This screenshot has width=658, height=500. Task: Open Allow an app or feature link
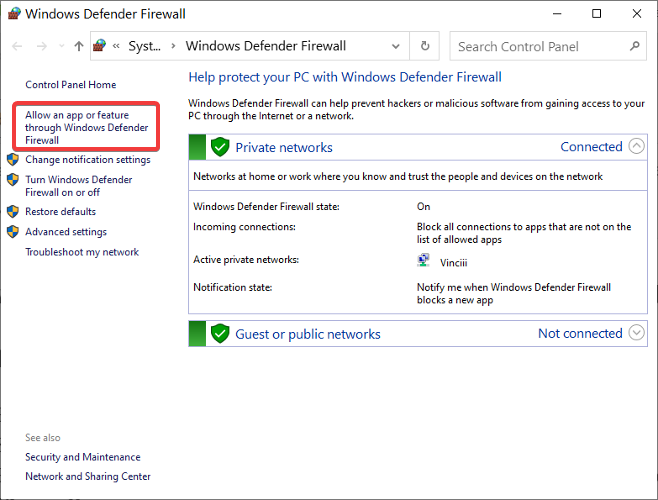click(86, 127)
